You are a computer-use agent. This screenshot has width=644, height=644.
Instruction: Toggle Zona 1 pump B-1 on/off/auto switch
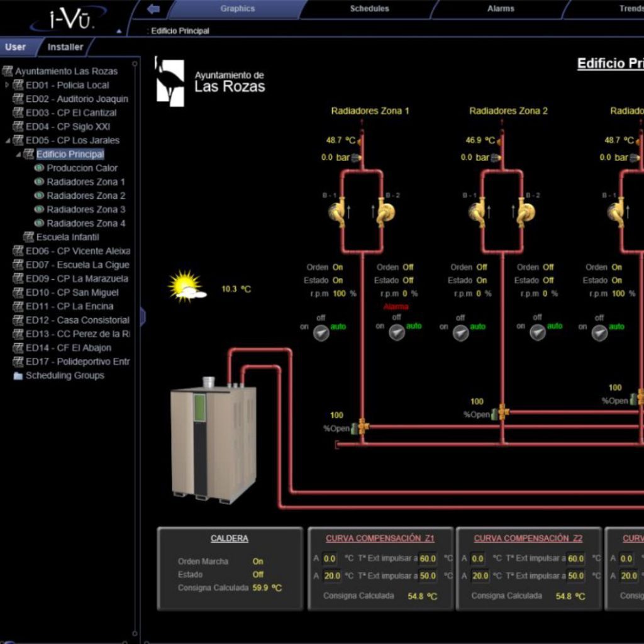coord(321,333)
